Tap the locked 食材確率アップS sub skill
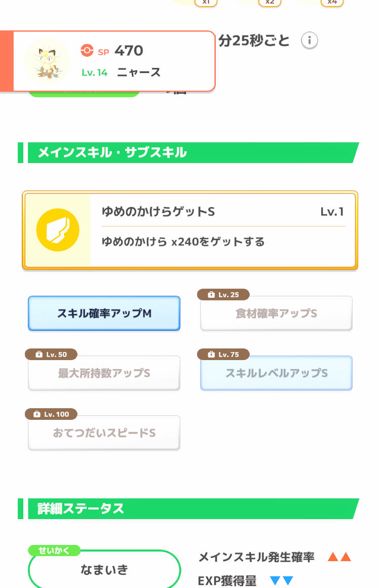 tap(277, 313)
